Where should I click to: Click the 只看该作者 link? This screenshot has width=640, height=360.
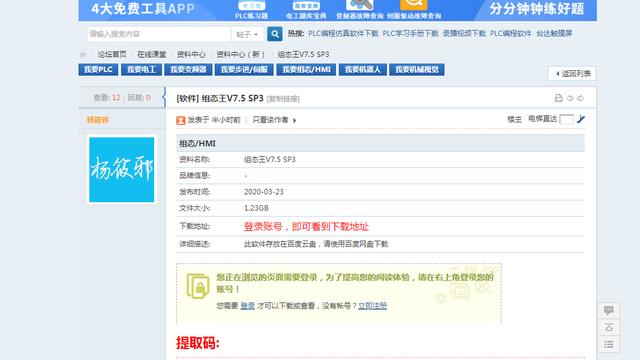click(x=270, y=120)
